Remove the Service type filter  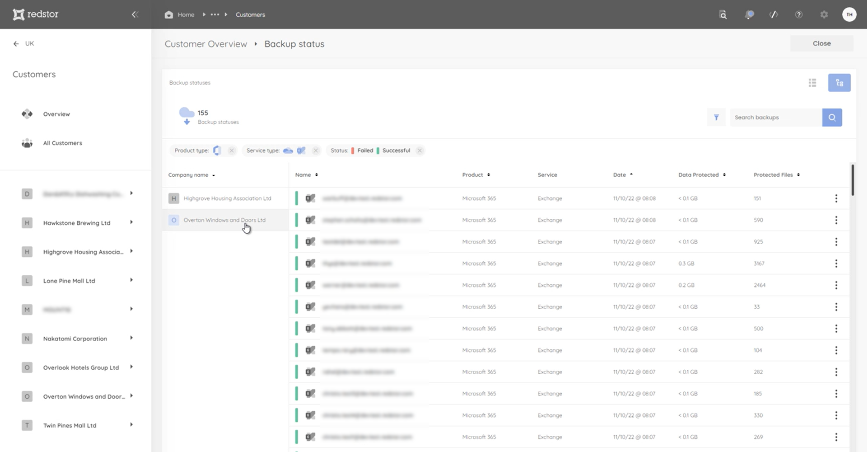[316, 151]
